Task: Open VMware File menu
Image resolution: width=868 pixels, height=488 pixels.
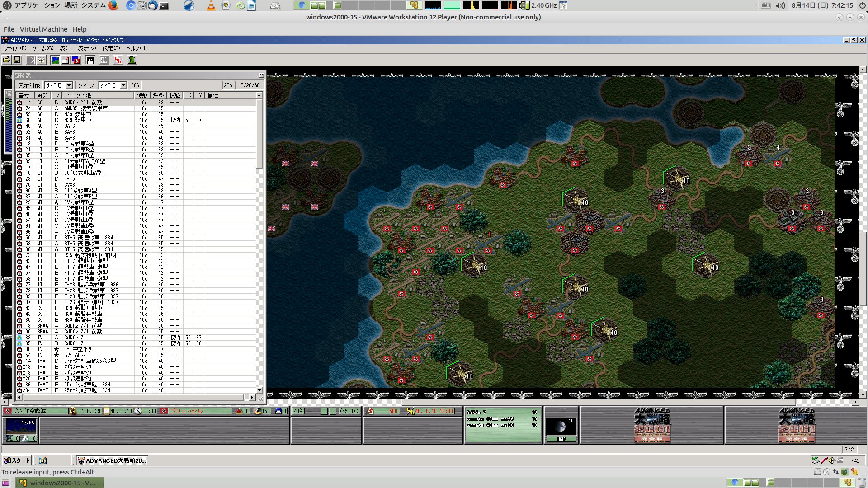Action: [x=9, y=29]
